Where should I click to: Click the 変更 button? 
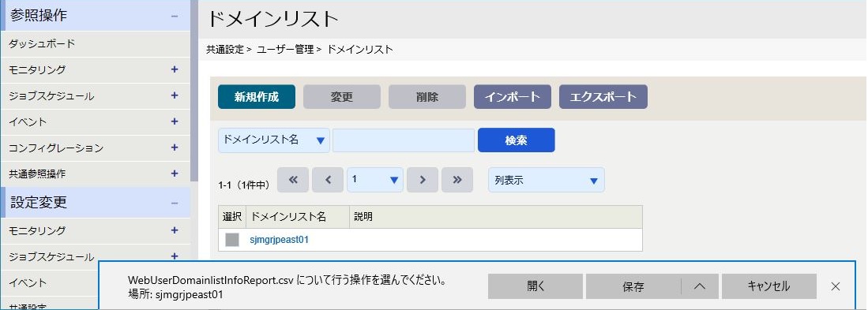coord(341,97)
